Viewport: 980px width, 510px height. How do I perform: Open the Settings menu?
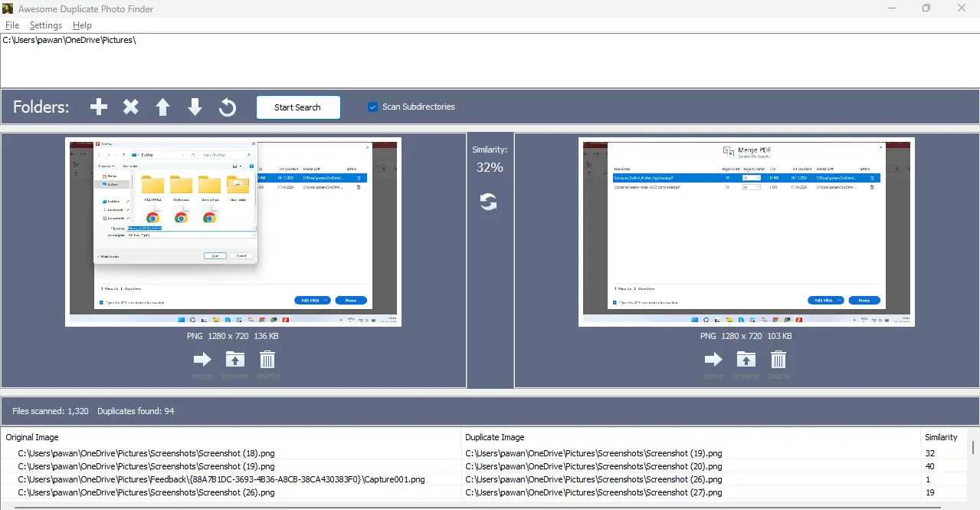(46, 25)
